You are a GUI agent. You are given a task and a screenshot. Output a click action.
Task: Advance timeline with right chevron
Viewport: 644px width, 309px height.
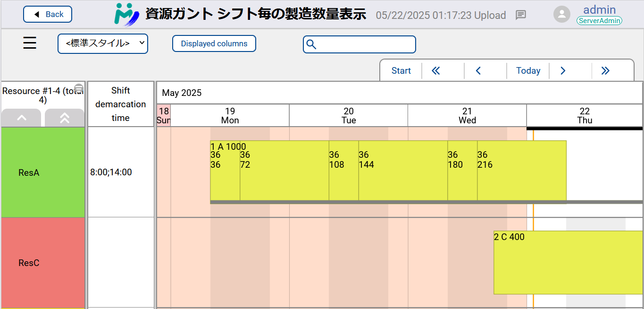tap(563, 71)
